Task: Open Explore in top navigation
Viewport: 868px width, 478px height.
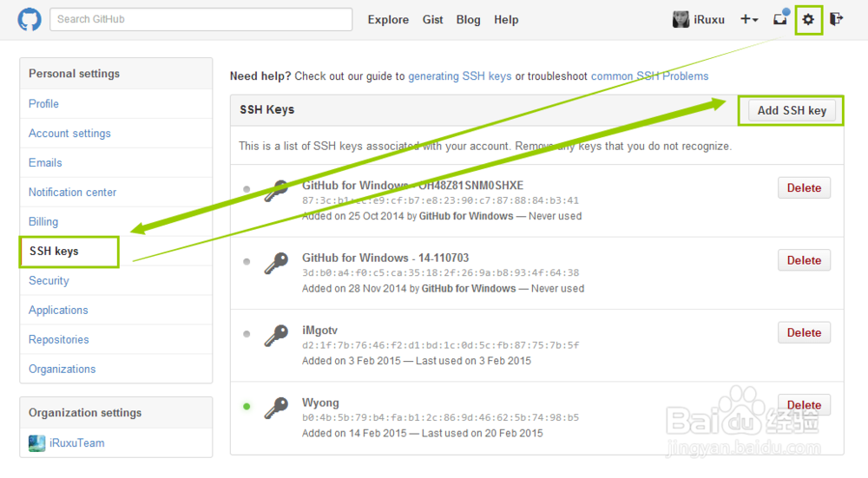Action: (388, 20)
